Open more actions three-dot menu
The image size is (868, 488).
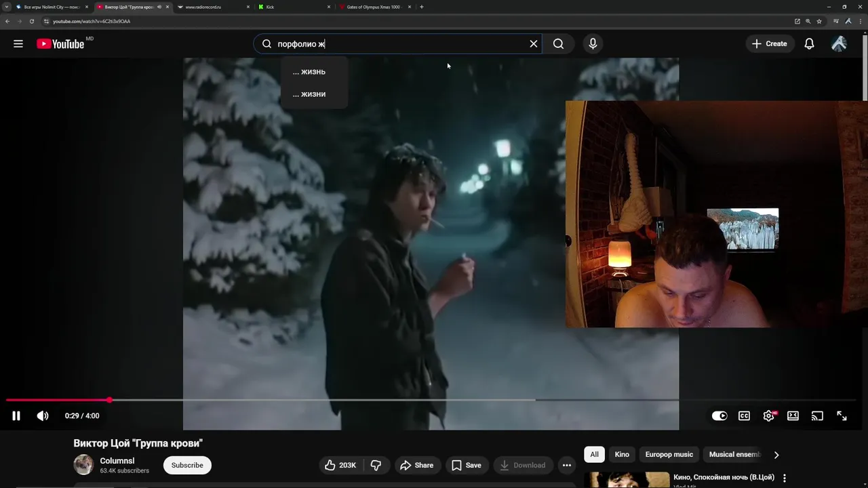point(567,465)
